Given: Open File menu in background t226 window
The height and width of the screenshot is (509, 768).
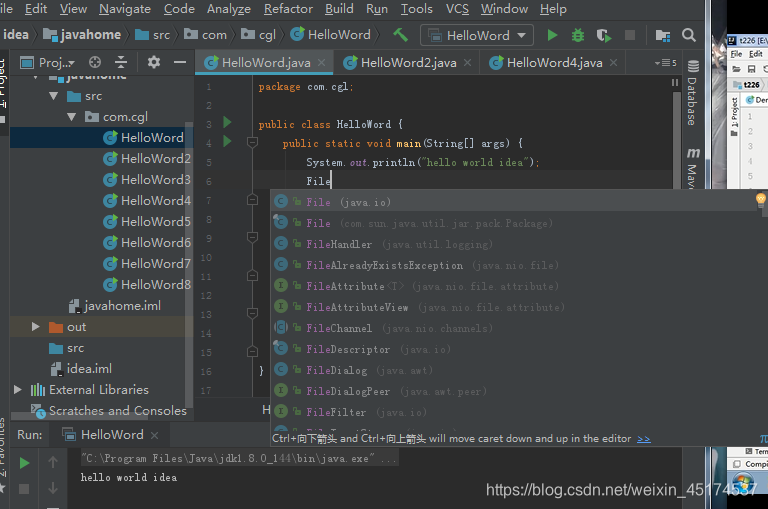Looking at the screenshot, I should [x=736, y=54].
